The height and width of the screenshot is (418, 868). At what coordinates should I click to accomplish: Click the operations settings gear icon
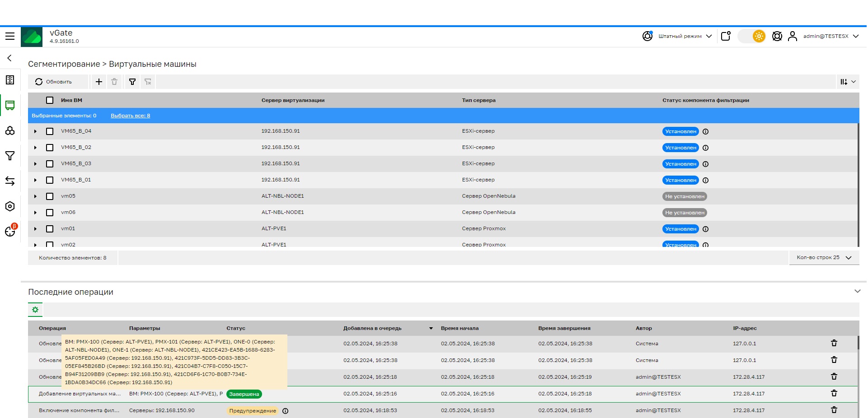pos(35,310)
